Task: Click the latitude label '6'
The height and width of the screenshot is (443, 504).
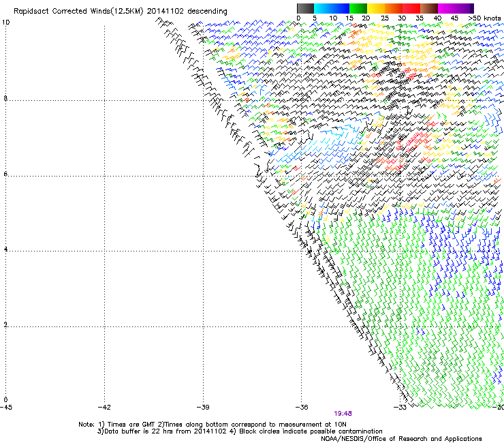Action: (x=5, y=174)
